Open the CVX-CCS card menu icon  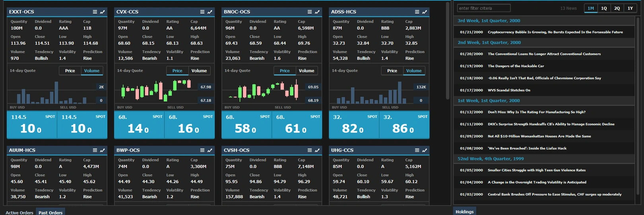(202, 12)
